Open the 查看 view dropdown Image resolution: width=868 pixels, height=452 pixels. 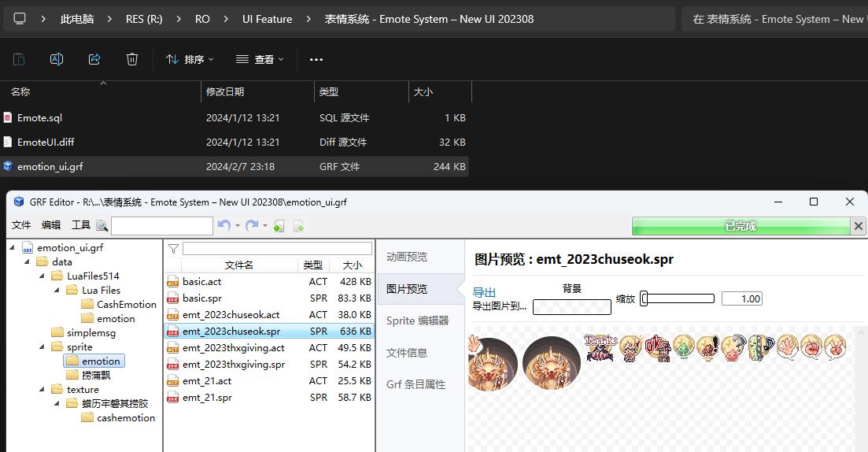(x=260, y=59)
